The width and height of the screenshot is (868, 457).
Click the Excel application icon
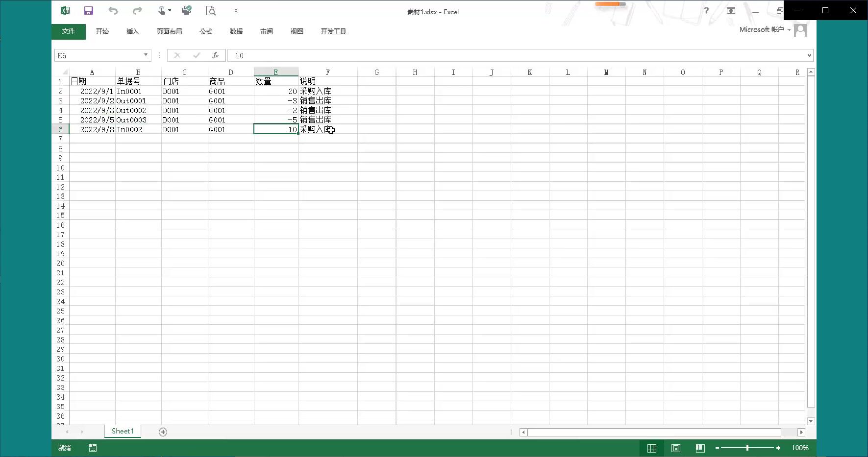65,11
